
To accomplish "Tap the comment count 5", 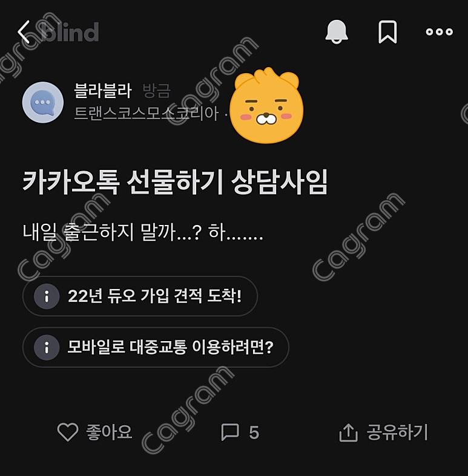I will [254, 432].
